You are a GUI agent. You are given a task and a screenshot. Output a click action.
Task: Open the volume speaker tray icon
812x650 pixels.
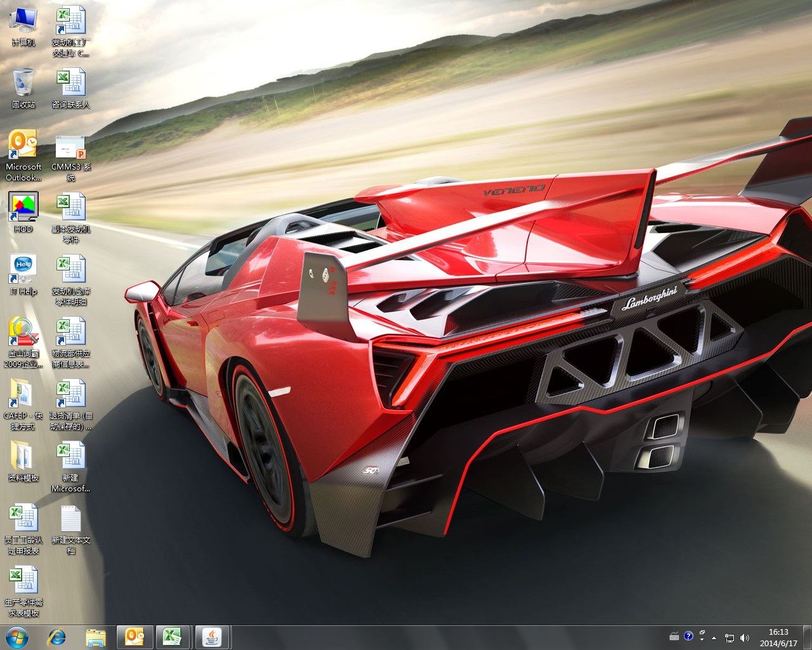(x=745, y=637)
